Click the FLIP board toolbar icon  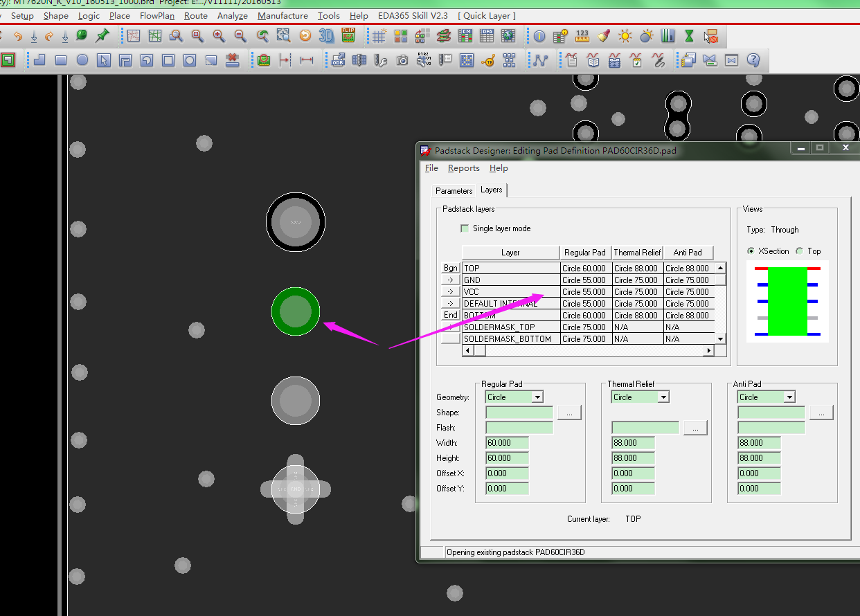click(x=348, y=36)
